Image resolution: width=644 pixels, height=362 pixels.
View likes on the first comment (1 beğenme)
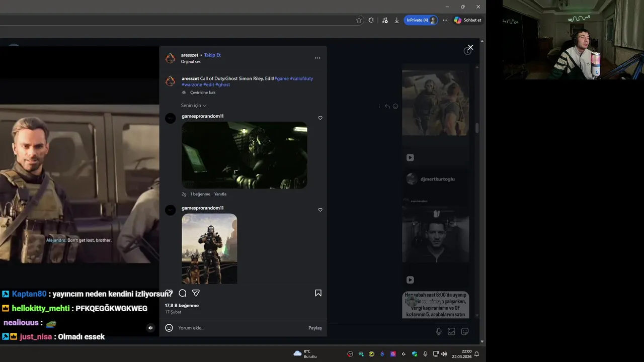pos(200,194)
